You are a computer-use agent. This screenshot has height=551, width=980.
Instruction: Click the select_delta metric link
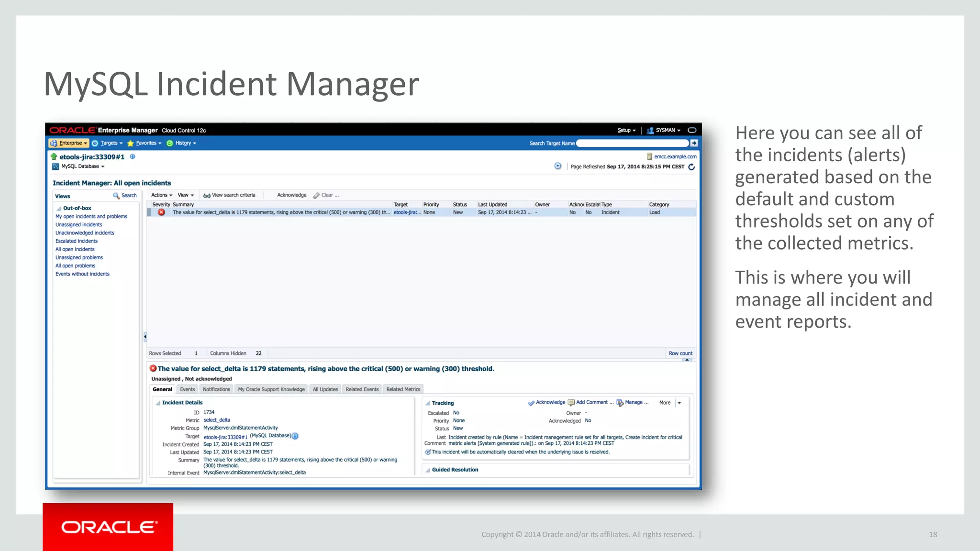(217, 420)
